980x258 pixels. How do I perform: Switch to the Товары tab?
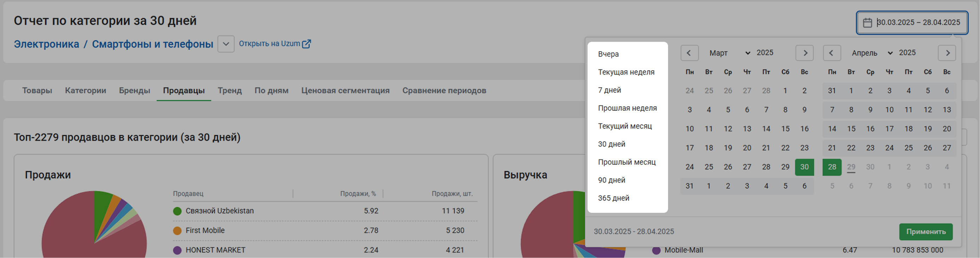point(37,91)
